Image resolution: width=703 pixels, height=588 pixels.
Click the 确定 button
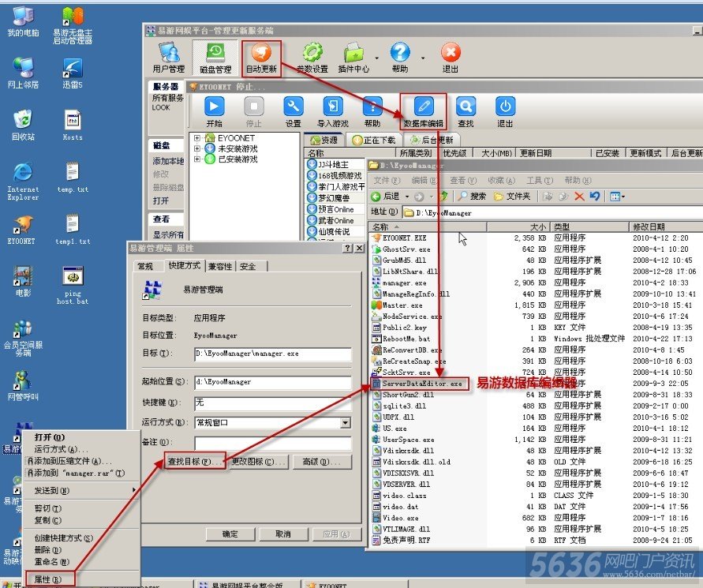(230, 534)
